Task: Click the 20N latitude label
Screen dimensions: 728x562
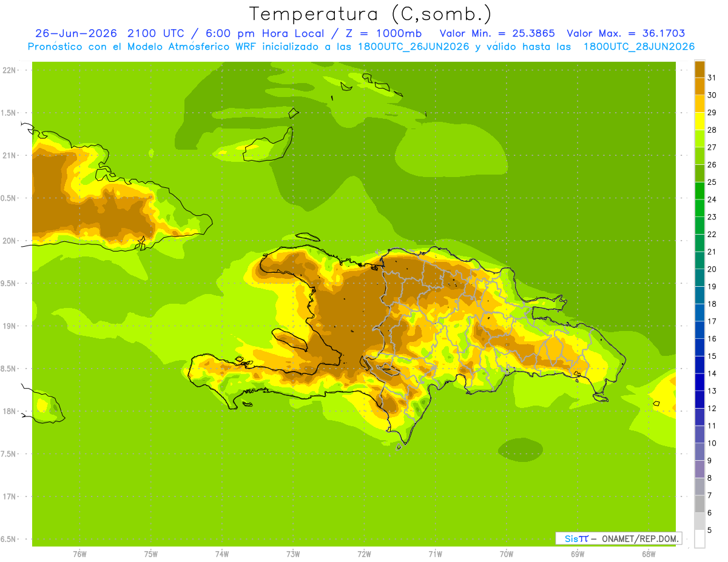Action: [10, 241]
